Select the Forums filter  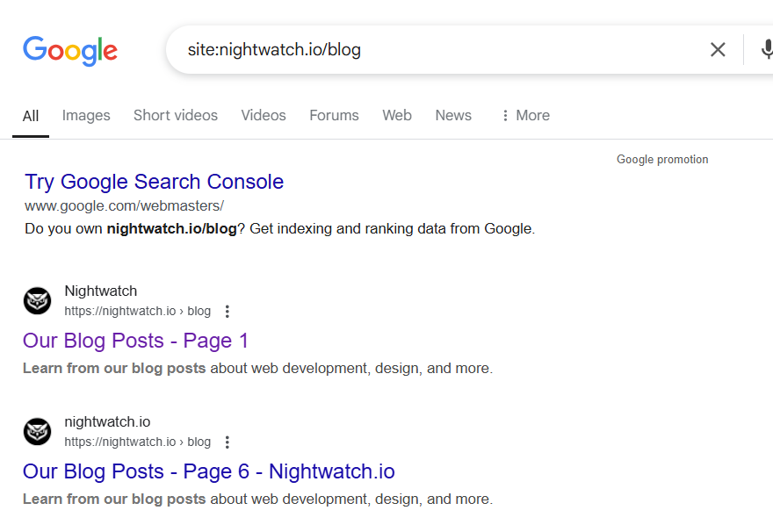click(x=334, y=115)
